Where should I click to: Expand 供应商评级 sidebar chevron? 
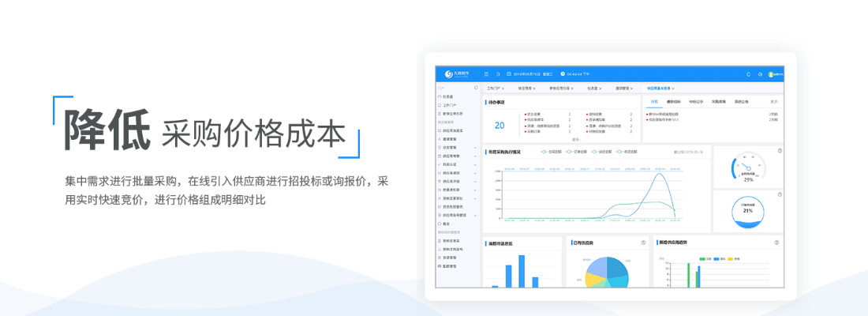click(x=475, y=181)
